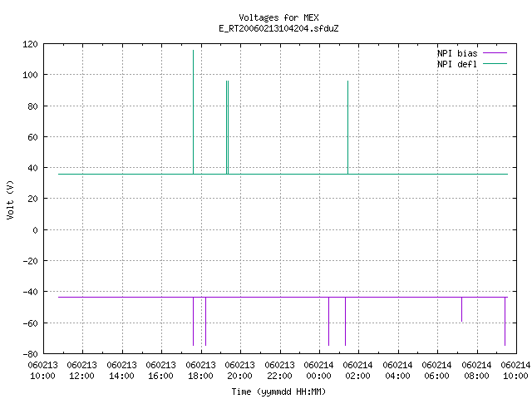Click the 'NPI bias' legend label
The image size is (532, 399).
(457, 53)
